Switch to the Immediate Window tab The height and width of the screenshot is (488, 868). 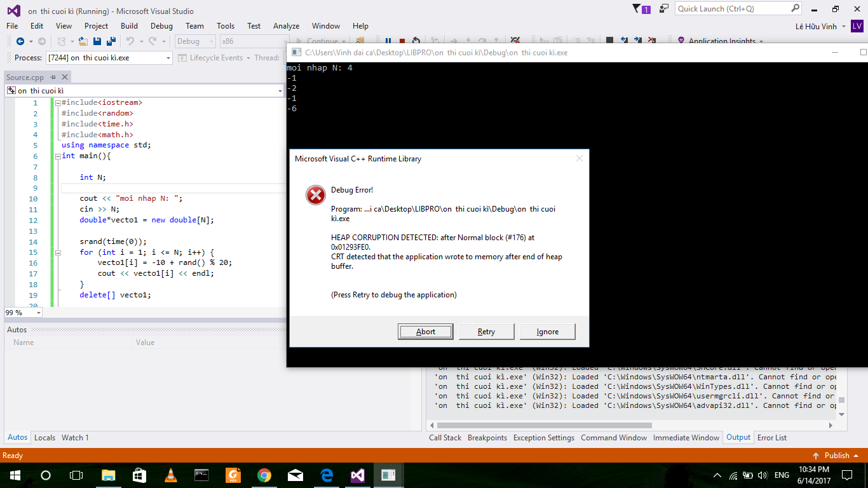[x=686, y=438]
